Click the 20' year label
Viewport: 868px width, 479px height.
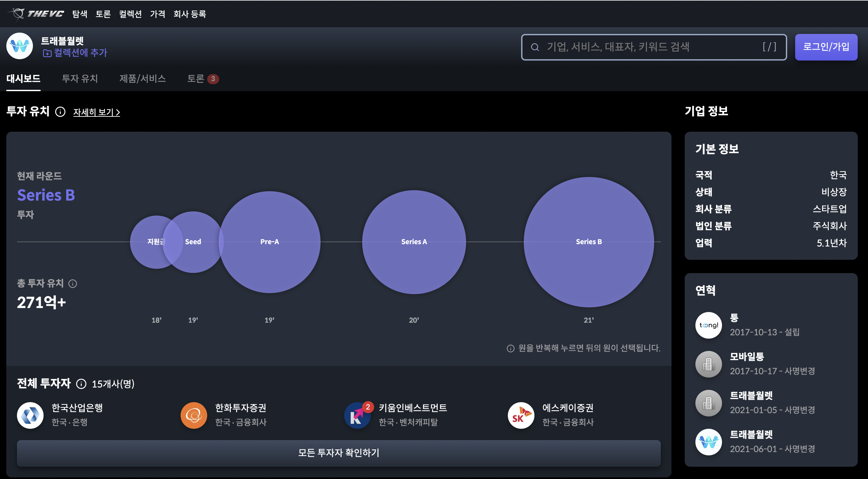coord(414,320)
